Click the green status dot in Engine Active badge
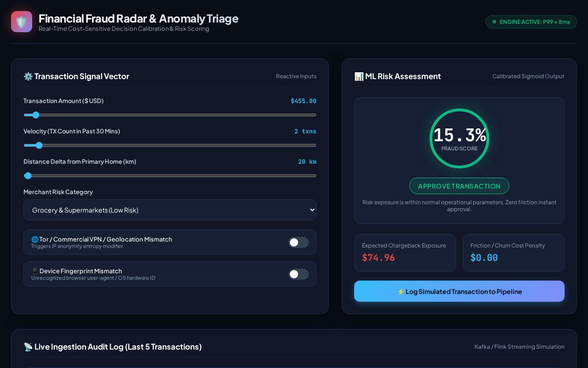The width and height of the screenshot is (588, 368). 494,22
